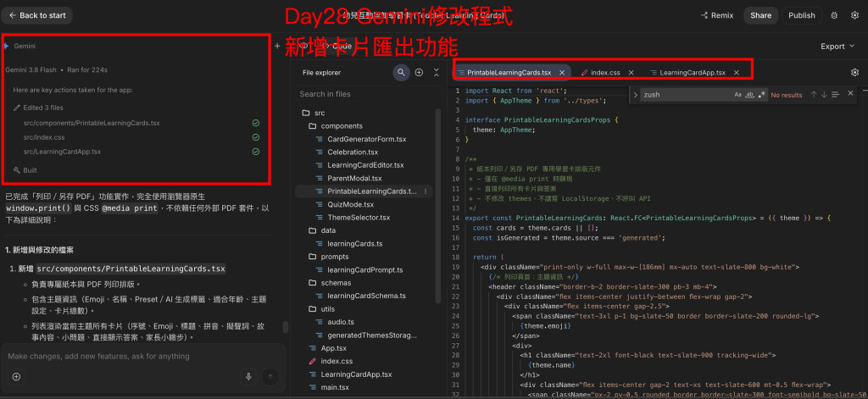Open the Export dropdown

click(x=837, y=47)
